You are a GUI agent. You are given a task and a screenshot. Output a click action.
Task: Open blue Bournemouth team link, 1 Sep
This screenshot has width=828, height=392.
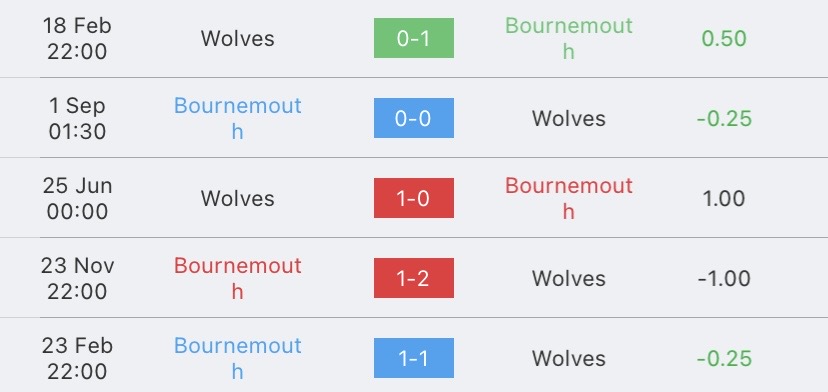click(238, 118)
